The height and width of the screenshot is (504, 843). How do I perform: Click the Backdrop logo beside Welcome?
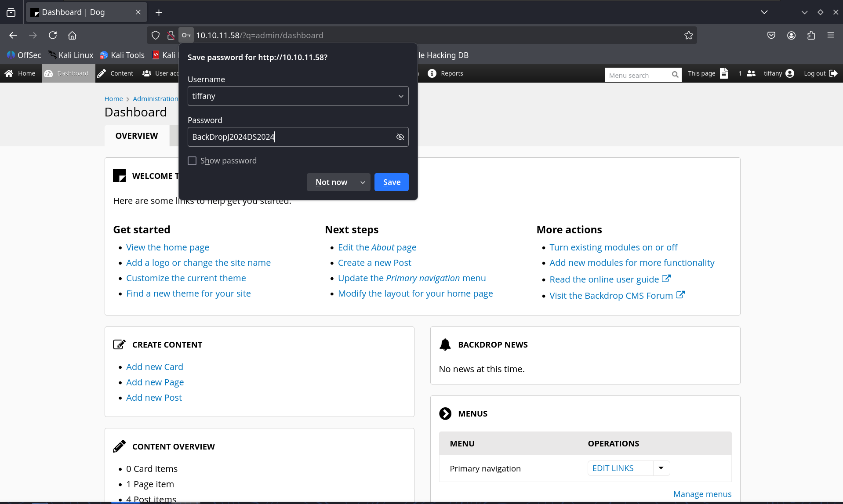(x=119, y=176)
